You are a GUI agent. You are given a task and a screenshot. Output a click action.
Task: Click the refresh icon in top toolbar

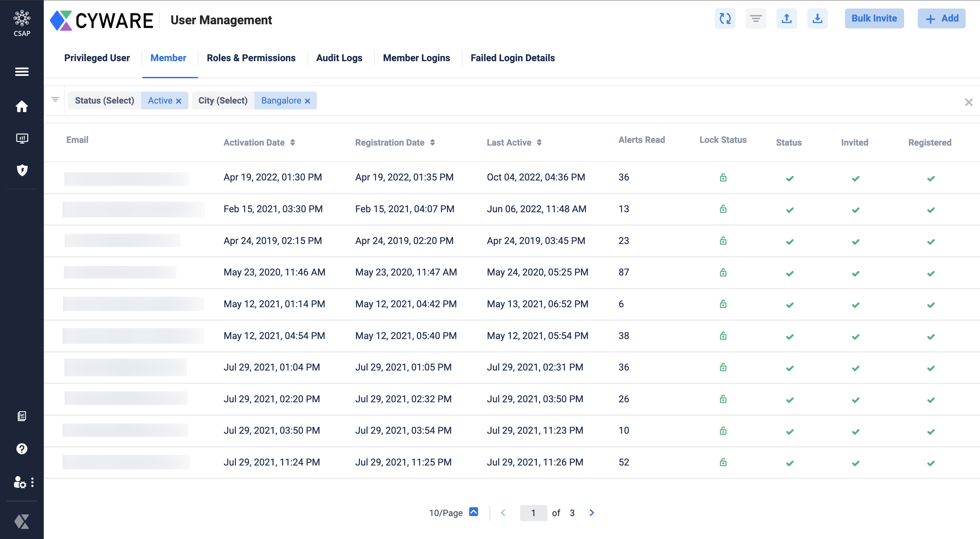725,18
